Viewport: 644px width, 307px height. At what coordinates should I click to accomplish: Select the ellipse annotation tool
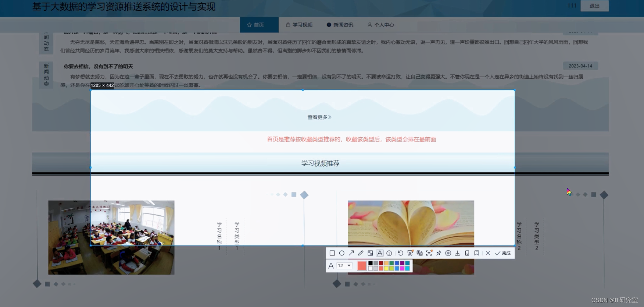[x=342, y=253]
